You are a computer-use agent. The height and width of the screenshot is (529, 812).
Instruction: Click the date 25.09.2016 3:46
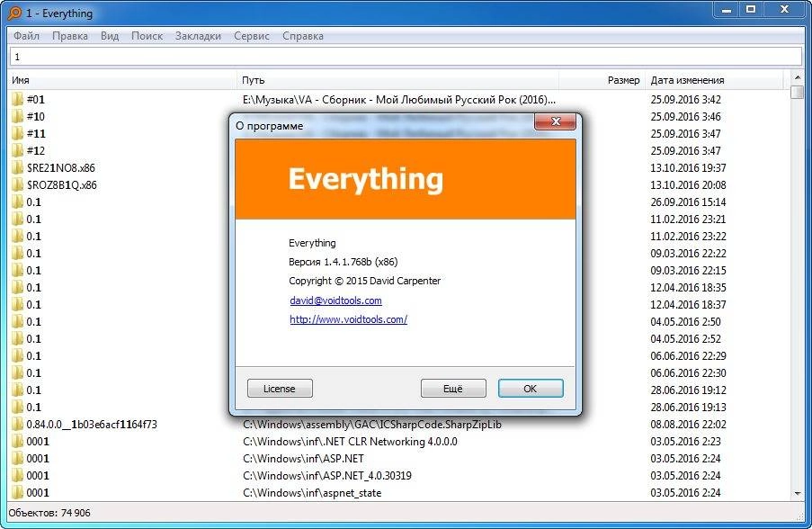pyautogui.click(x=685, y=117)
